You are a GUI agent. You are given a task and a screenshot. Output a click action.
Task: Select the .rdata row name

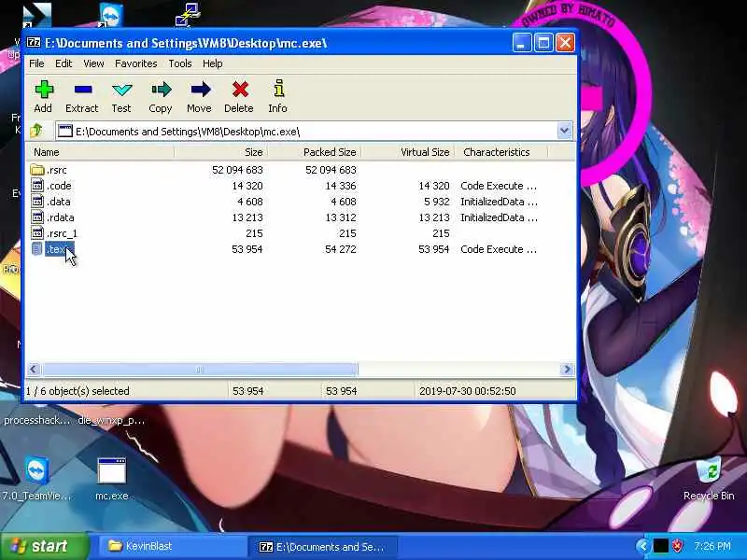click(x=60, y=217)
